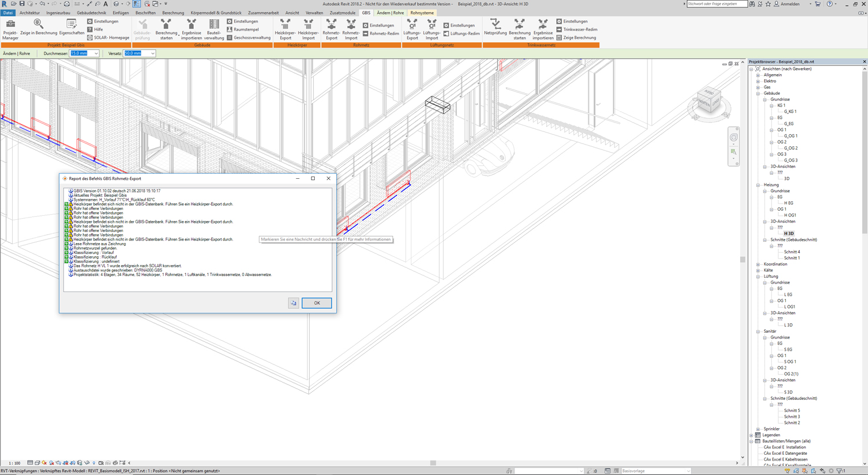Select the H 3D view in project browser

(789, 234)
